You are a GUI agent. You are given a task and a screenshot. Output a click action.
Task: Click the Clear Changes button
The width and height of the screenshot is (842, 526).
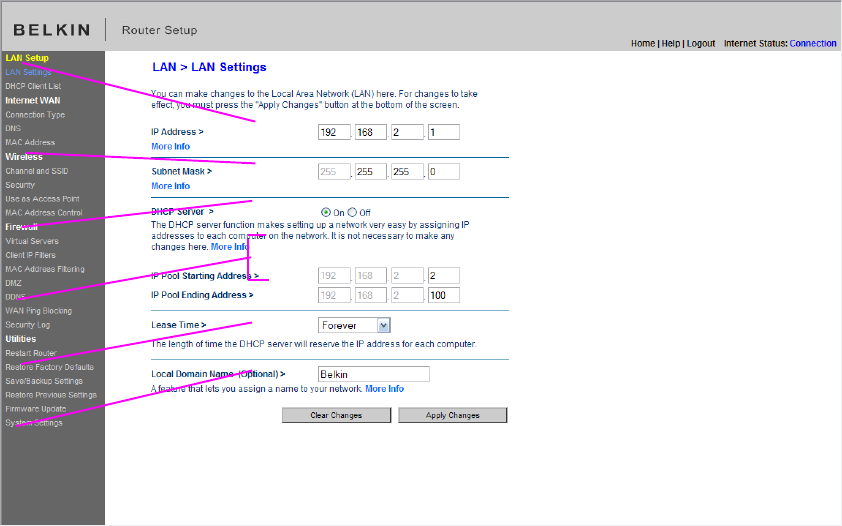click(337, 415)
